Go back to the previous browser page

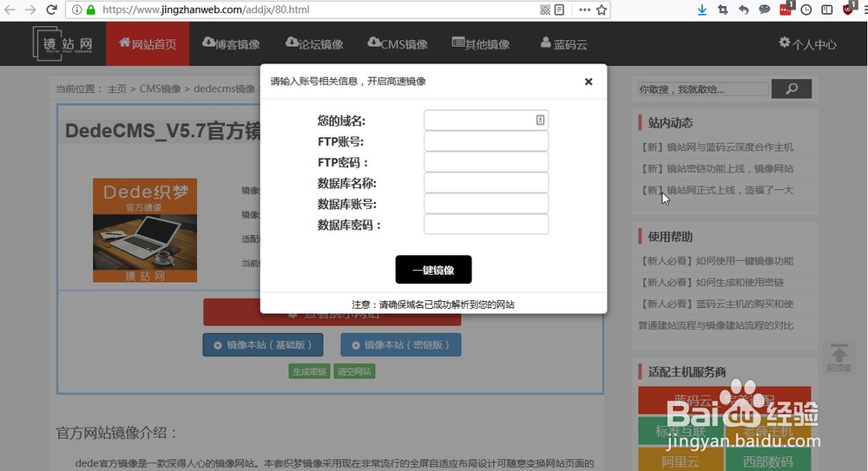[10, 10]
